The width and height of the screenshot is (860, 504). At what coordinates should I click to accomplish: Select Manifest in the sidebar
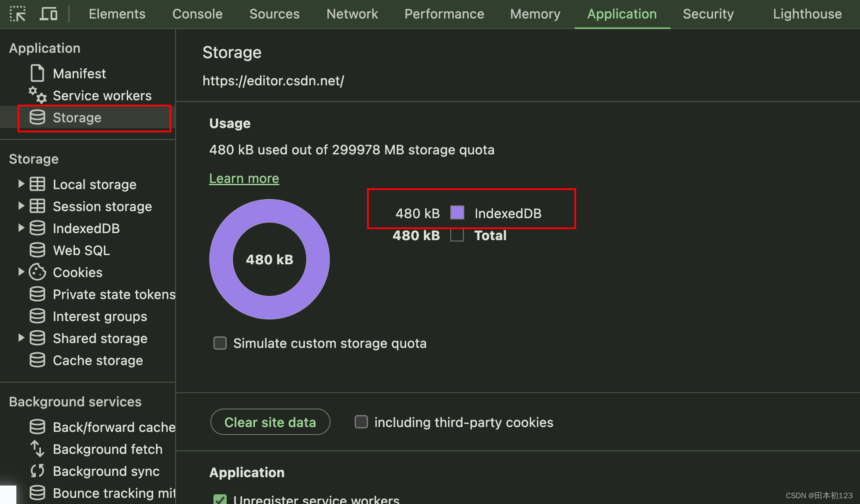pyautogui.click(x=79, y=73)
